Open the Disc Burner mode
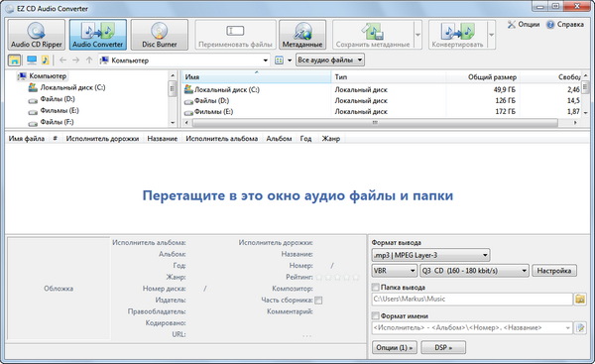Screen dimensions: 595x364 coord(160,35)
